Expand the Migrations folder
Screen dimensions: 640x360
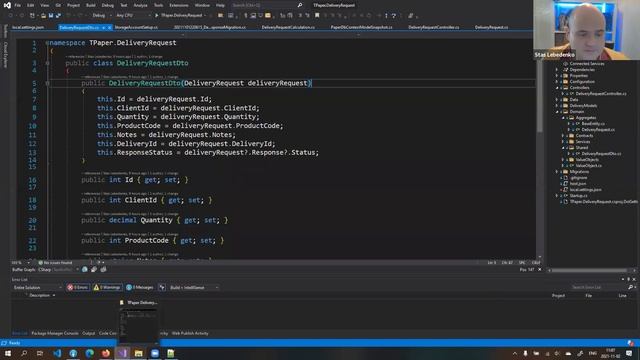(557, 172)
